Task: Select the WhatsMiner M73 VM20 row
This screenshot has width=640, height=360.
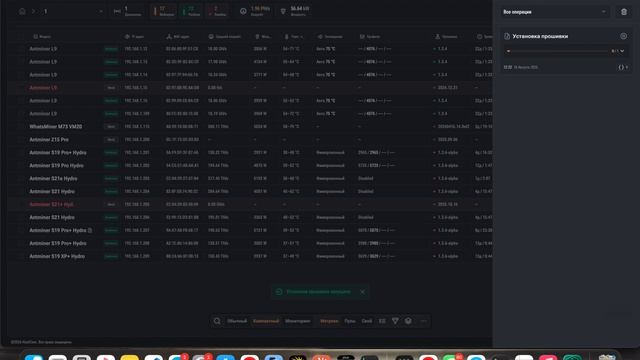Action: [x=250, y=127]
